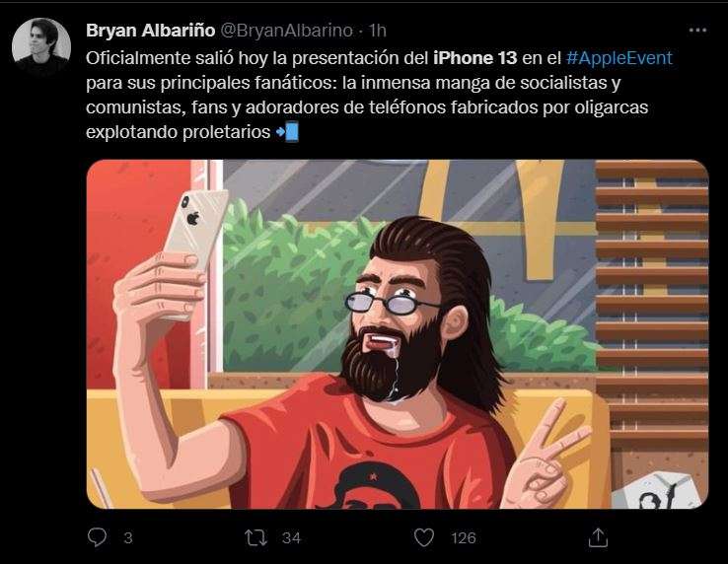Click the retweet count of 34

292,538
